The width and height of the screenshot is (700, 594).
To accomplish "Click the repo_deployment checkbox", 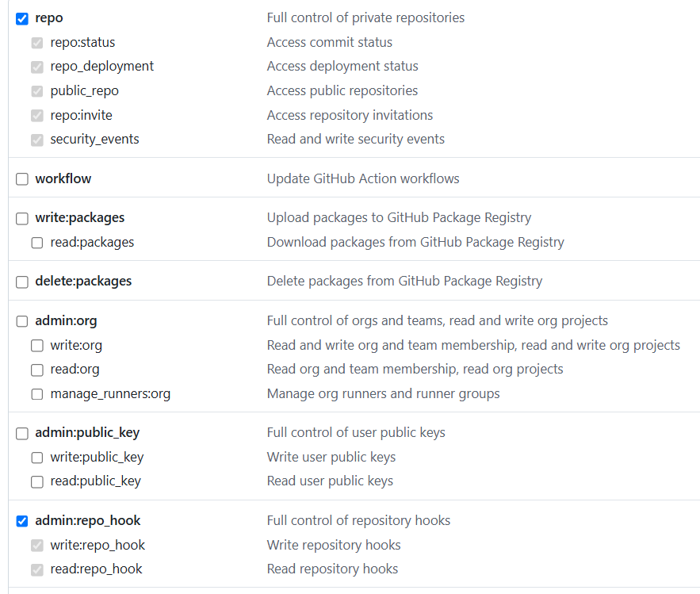I will [37, 67].
